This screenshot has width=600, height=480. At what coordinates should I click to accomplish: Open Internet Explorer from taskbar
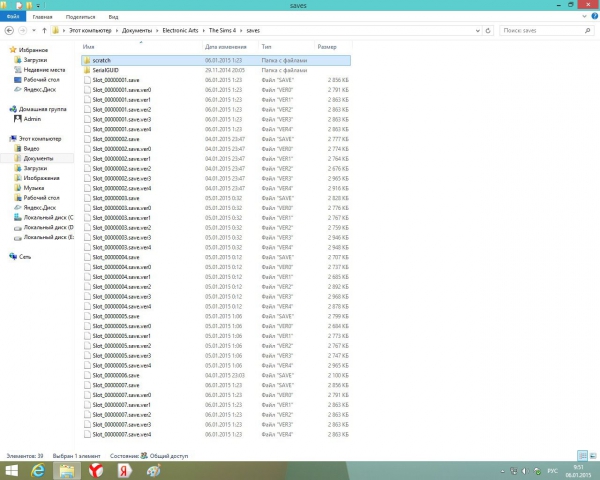click(x=37, y=470)
